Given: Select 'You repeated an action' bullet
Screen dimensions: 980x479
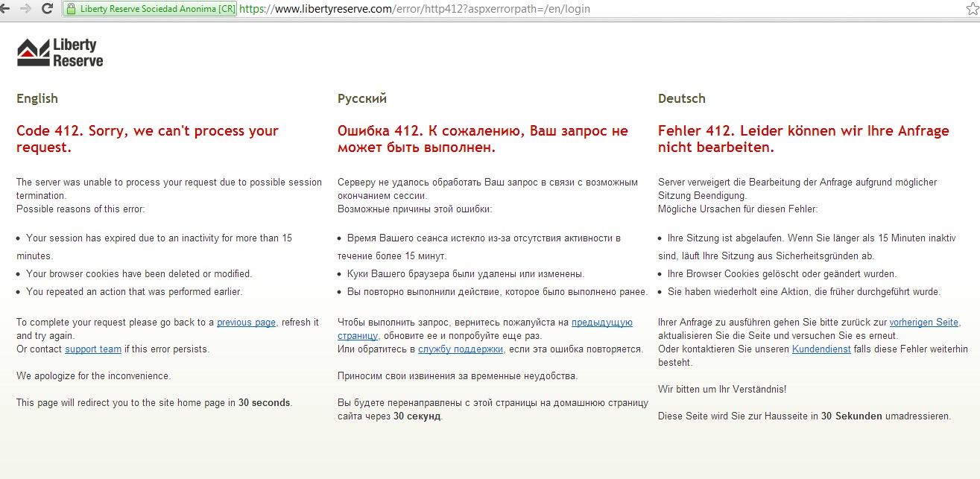Looking at the screenshot, I should coord(134,292).
